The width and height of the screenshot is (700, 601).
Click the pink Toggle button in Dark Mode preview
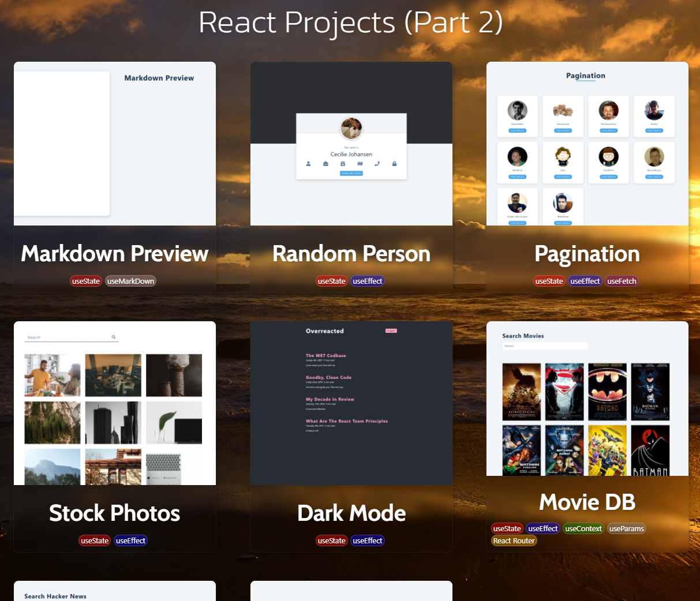[391, 330]
